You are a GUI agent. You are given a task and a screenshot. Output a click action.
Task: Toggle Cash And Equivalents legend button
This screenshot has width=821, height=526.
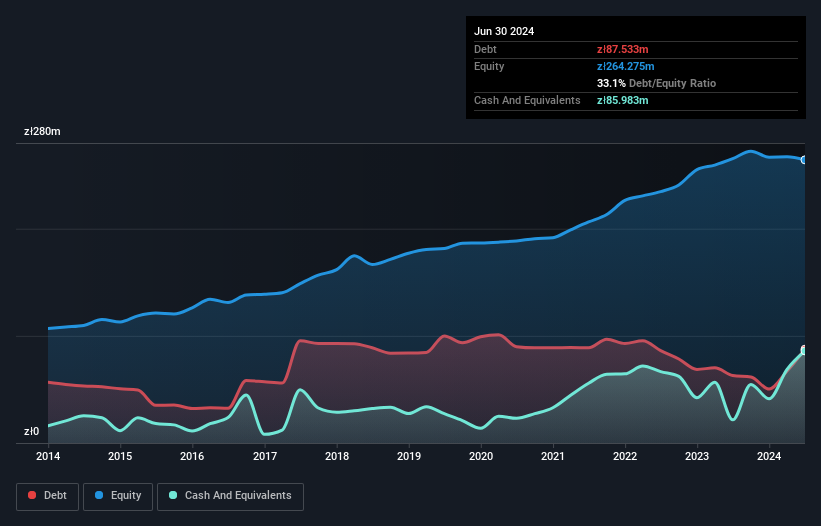(230, 496)
